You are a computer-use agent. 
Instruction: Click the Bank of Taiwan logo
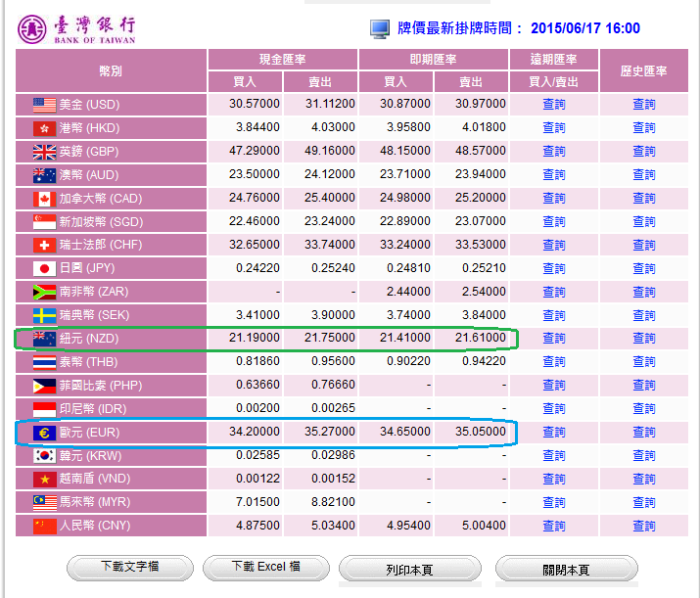(x=76, y=29)
